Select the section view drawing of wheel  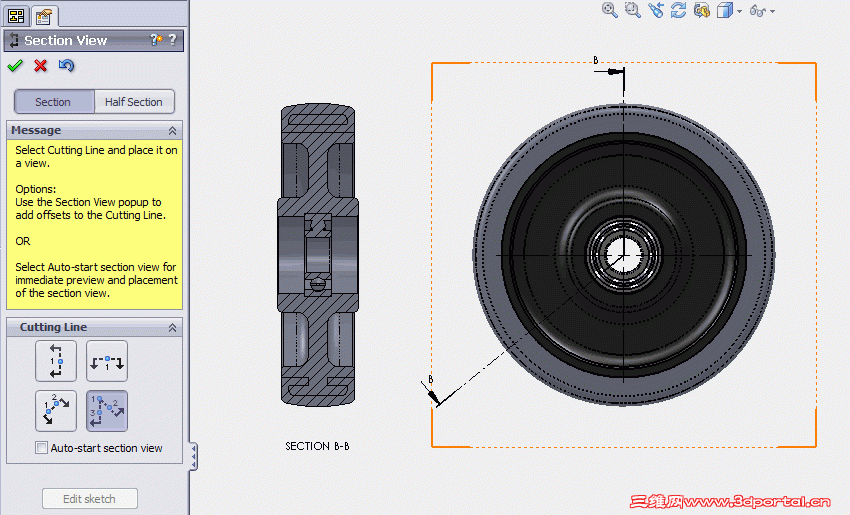click(x=318, y=255)
